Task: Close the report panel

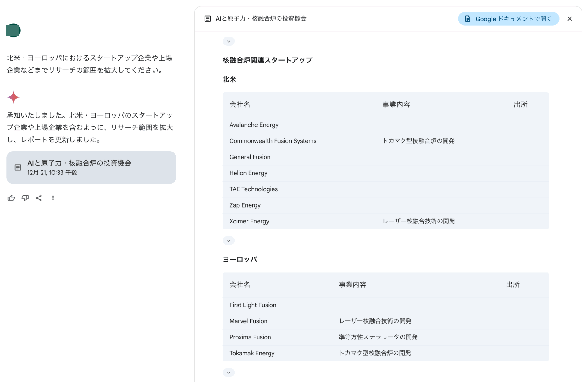Action: pyautogui.click(x=569, y=19)
